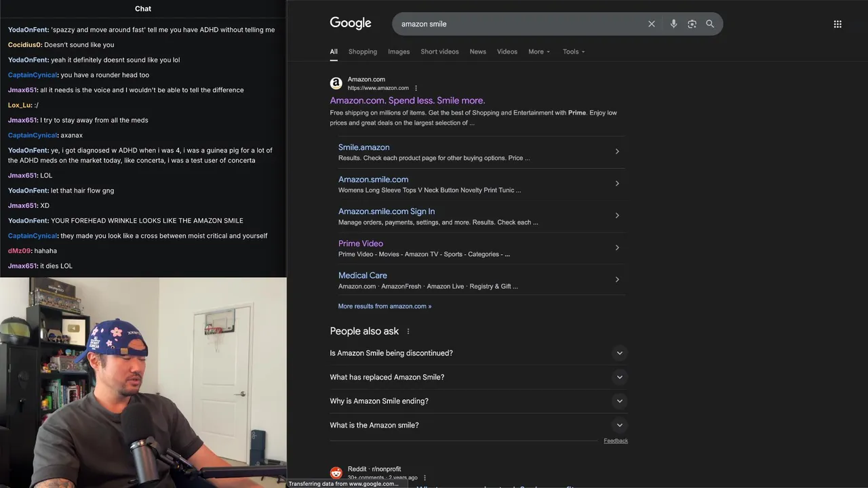Click username Cocidius0 in chat
868x488 pixels.
[x=25, y=45]
